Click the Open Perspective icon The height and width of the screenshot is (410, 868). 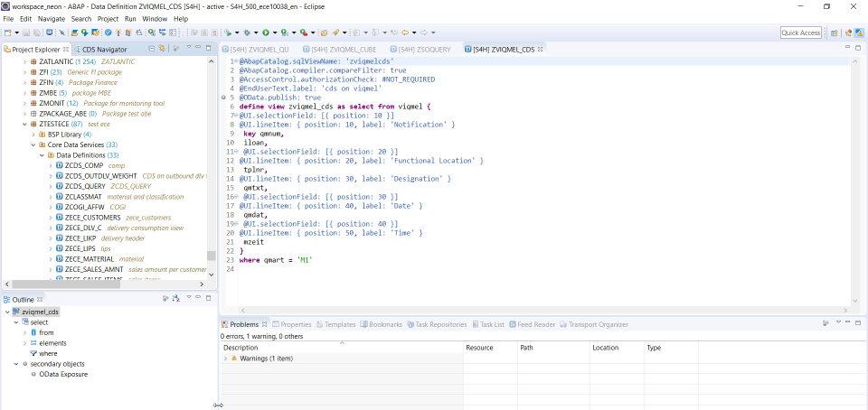pos(834,33)
